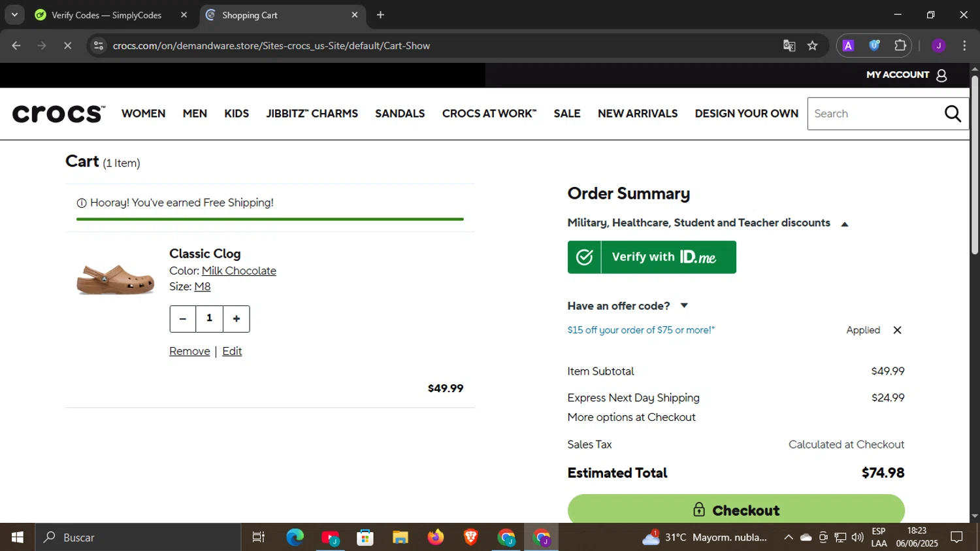
Task: Click the free shipping progress bar
Action: tap(270, 219)
